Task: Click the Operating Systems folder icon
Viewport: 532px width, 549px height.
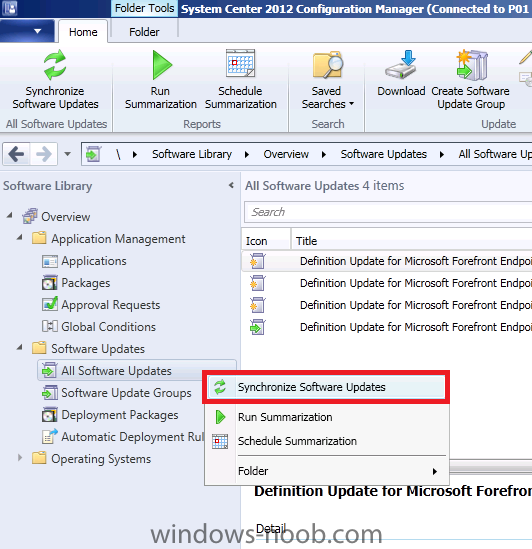Action: (x=39, y=458)
